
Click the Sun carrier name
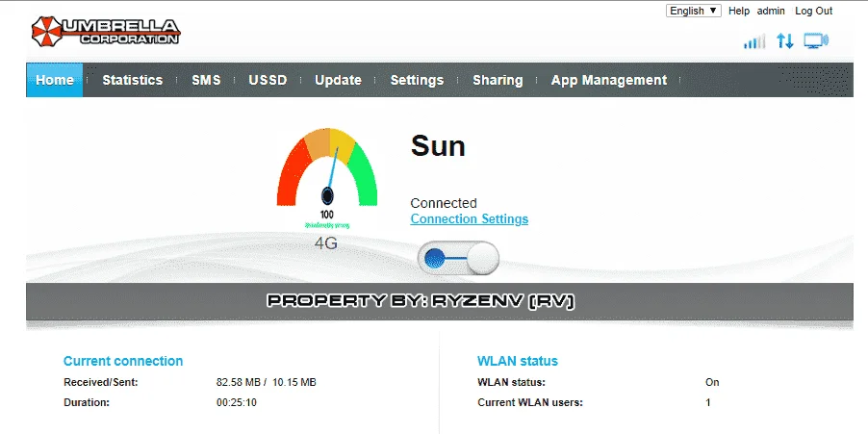tap(438, 145)
